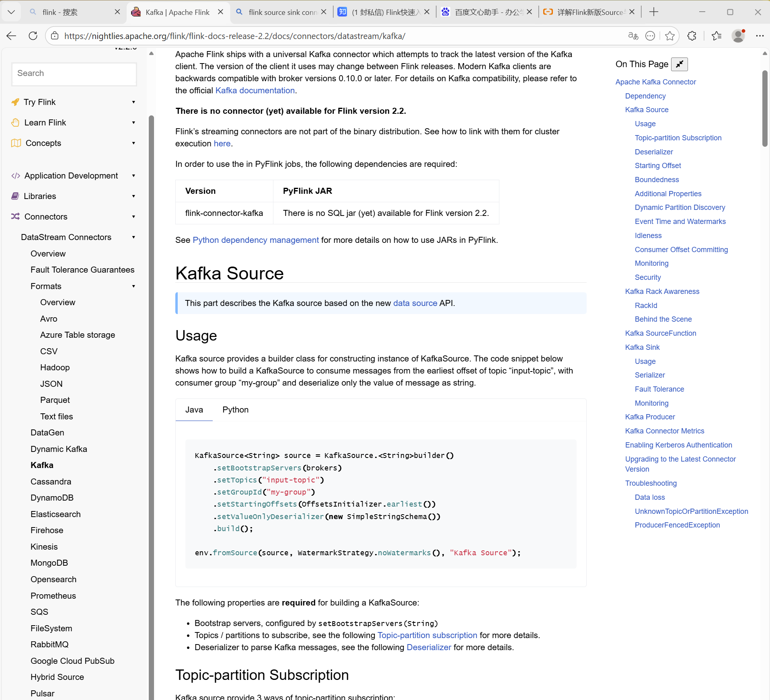Click the translate page icon

tap(633, 36)
